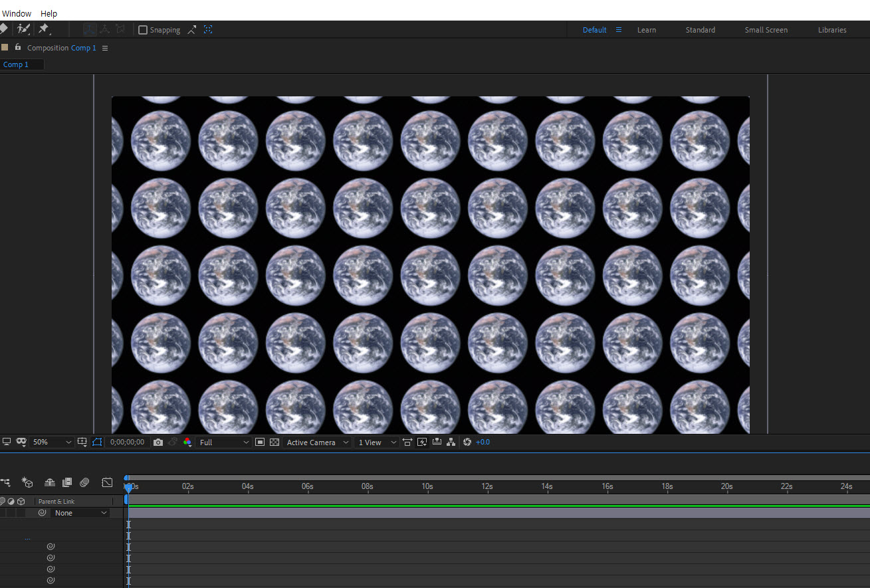Open grid and guide options
The height and width of the screenshot is (588, 870).
[x=82, y=442]
